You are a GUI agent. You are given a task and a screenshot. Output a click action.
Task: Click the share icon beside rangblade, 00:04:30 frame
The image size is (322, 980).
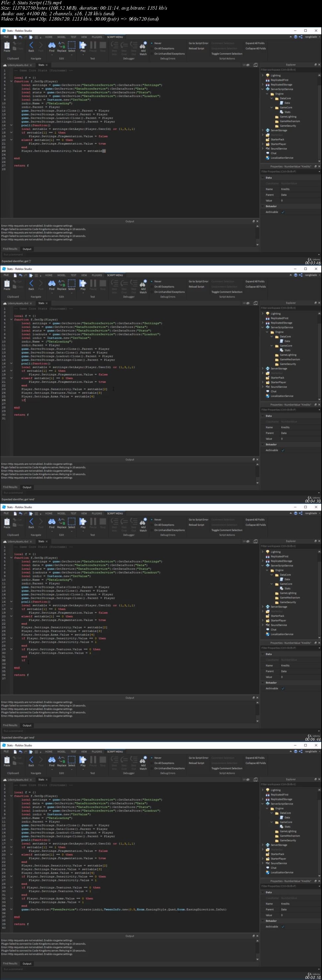[x=301, y=275]
